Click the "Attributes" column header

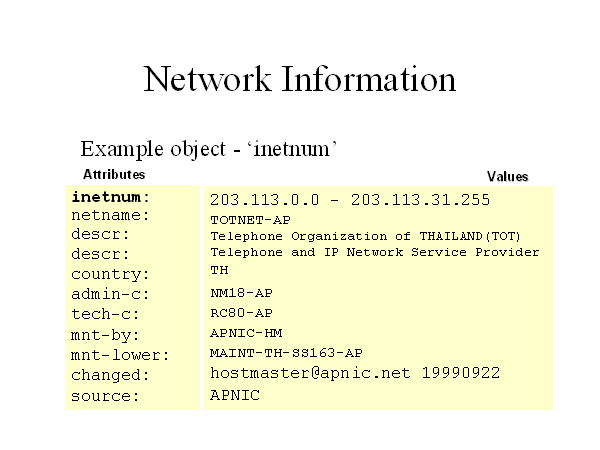coord(114,174)
